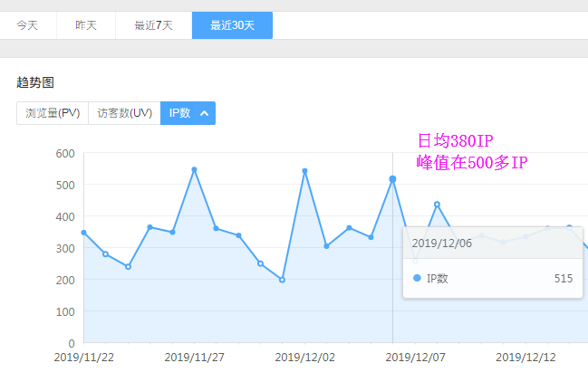Click the 日均380IP annotation text
This screenshot has width=588, height=382.
point(454,140)
